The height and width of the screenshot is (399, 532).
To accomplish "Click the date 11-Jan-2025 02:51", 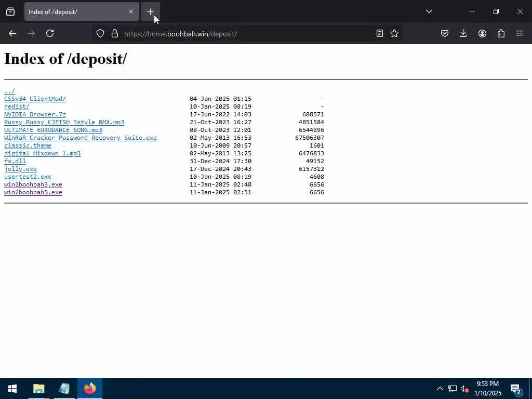I will (x=220, y=192).
